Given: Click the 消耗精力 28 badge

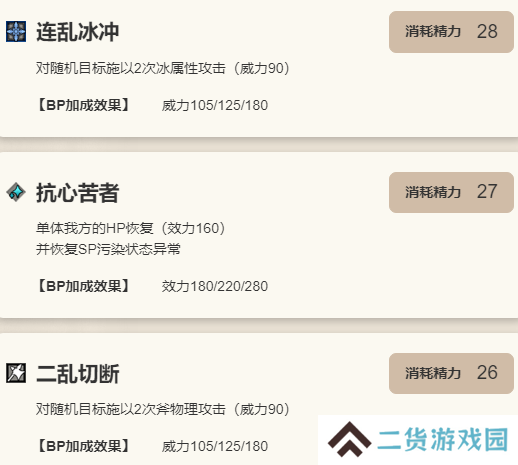Looking at the screenshot, I should tap(451, 32).
